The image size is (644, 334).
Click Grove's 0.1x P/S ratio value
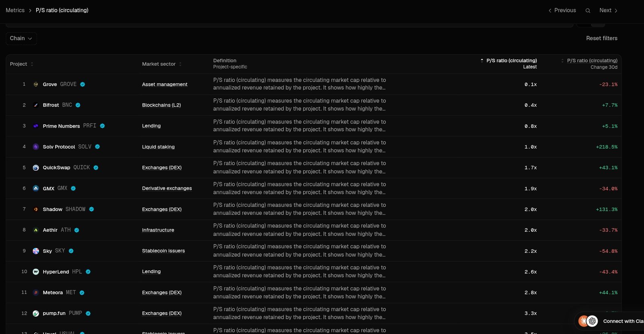click(x=530, y=85)
